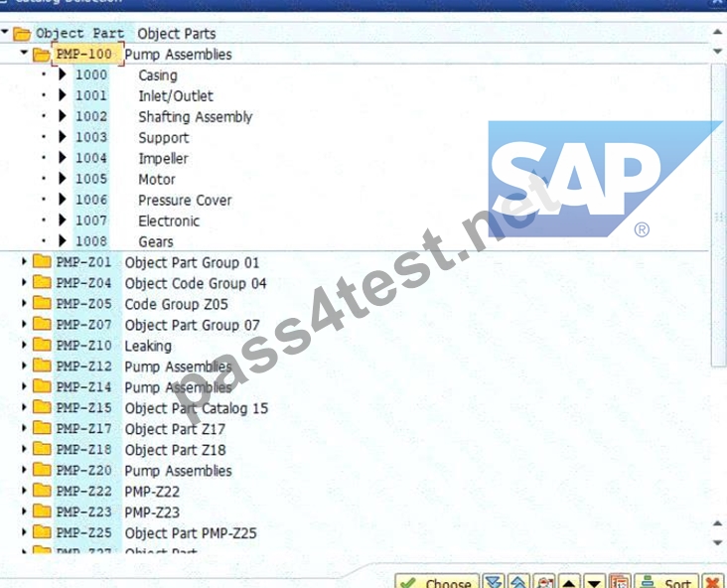Select the 'Leaking' text
Image resolution: width=727 pixels, height=588 pixels.
[x=148, y=346]
